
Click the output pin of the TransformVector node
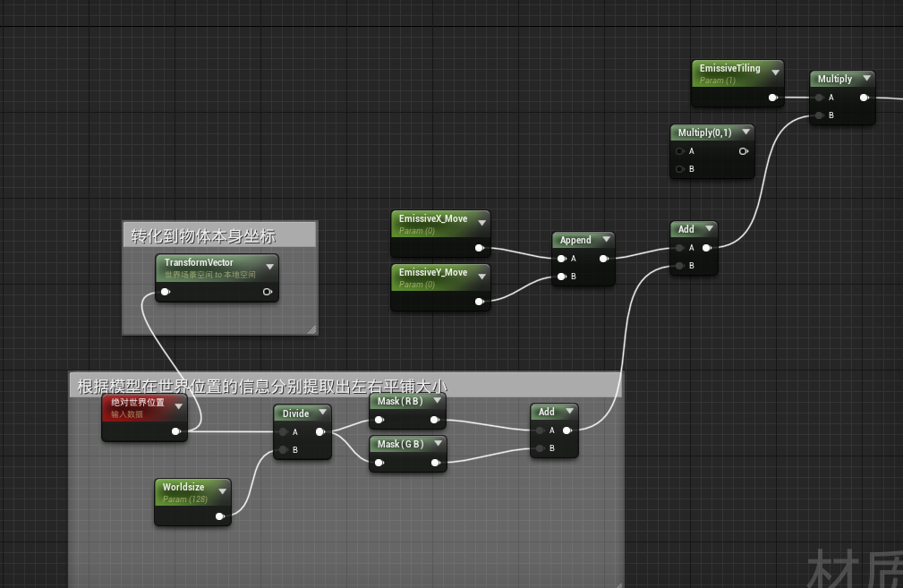tap(267, 292)
